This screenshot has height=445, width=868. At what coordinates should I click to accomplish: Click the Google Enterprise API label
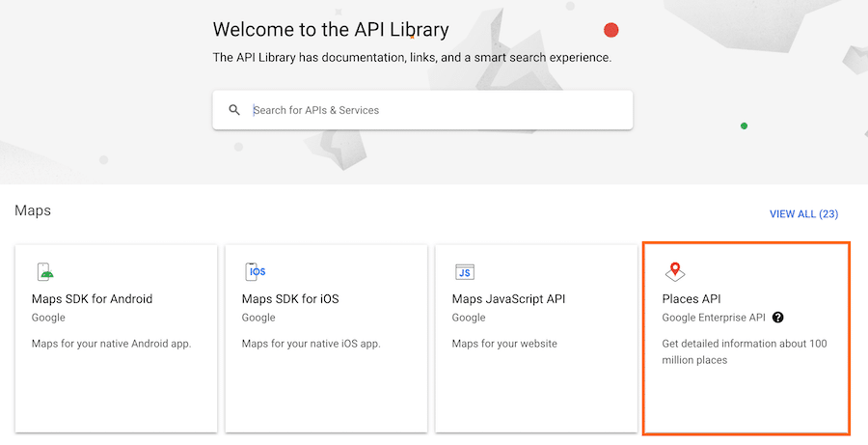point(715,318)
